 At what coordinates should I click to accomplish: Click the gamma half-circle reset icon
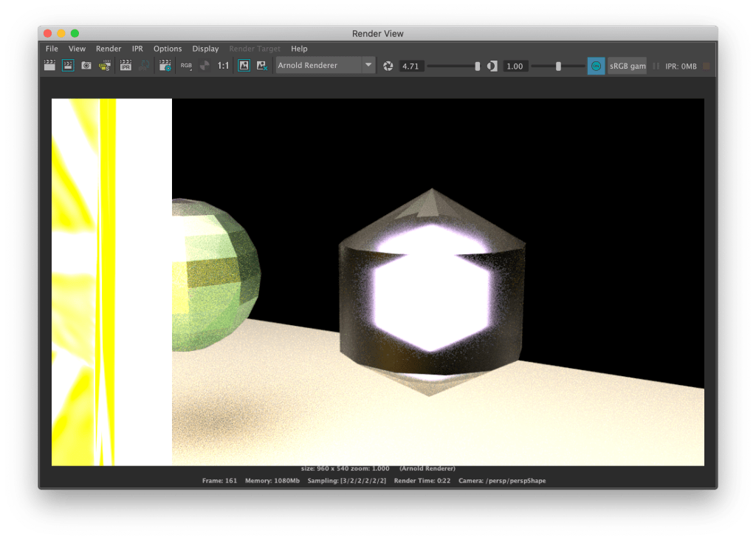click(x=492, y=66)
